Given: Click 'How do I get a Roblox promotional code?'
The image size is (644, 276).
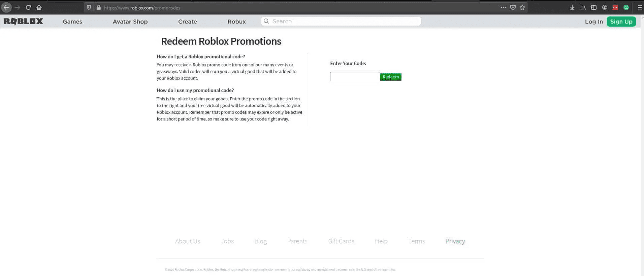Looking at the screenshot, I should pos(201,57).
